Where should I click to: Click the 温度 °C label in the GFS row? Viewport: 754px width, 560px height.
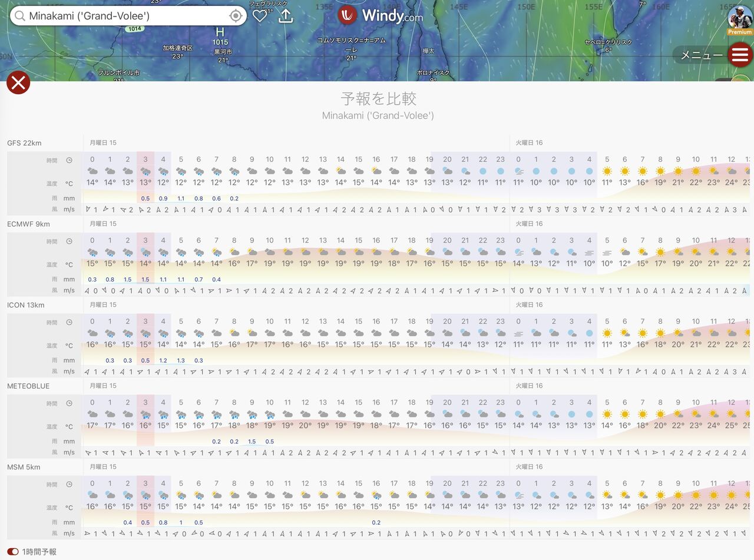coord(61,184)
